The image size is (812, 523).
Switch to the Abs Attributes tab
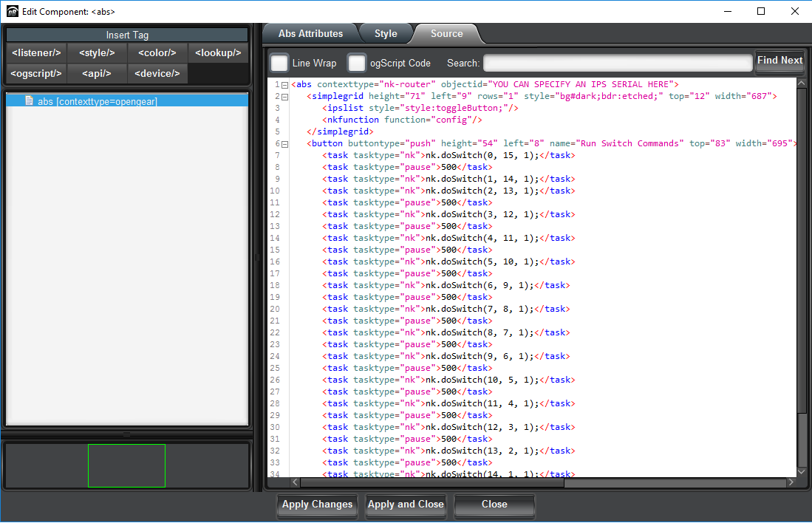pos(310,34)
